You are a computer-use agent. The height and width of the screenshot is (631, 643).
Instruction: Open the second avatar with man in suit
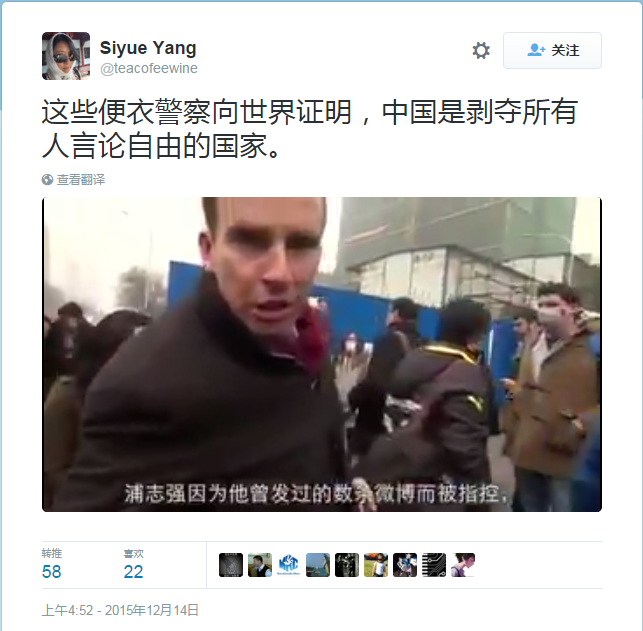pos(260,565)
